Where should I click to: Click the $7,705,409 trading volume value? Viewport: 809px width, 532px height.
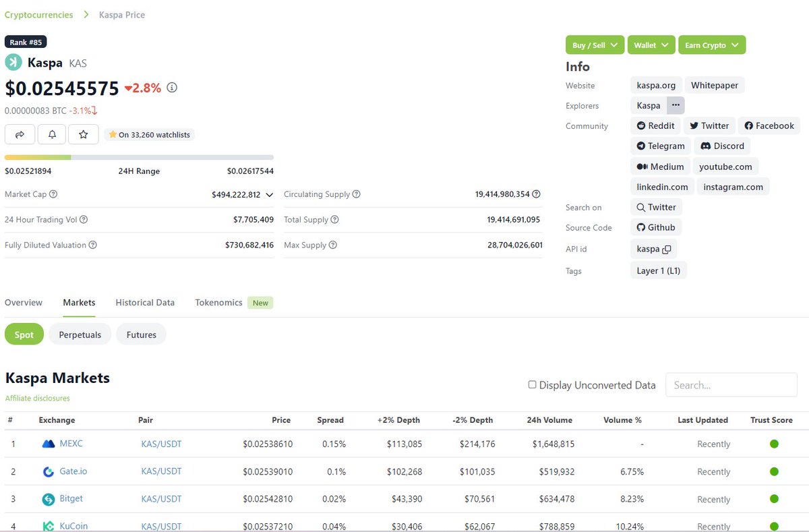pyautogui.click(x=253, y=220)
